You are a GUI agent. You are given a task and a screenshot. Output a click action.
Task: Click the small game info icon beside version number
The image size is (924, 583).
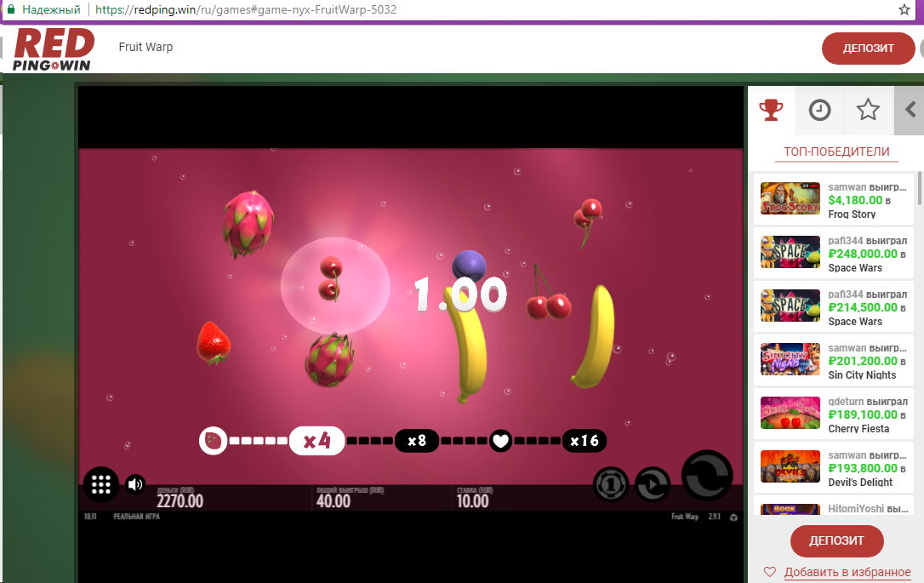(x=733, y=517)
